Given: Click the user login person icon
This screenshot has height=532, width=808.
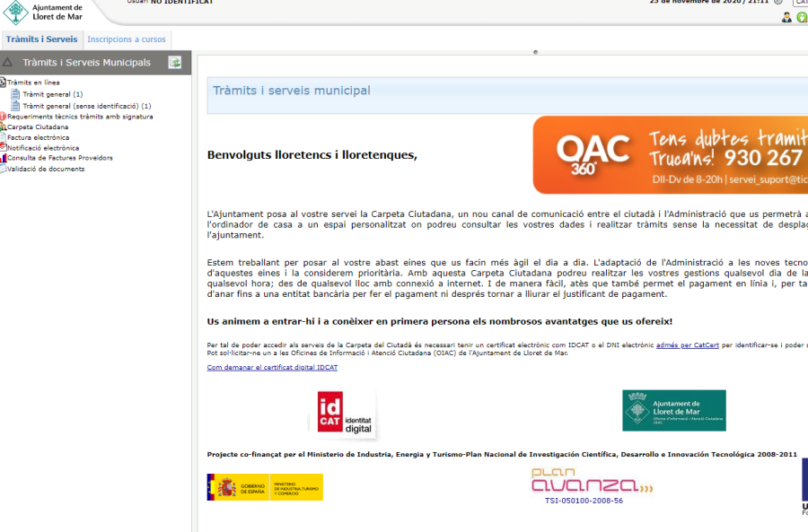Looking at the screenshot, I should tap(786, 18).
